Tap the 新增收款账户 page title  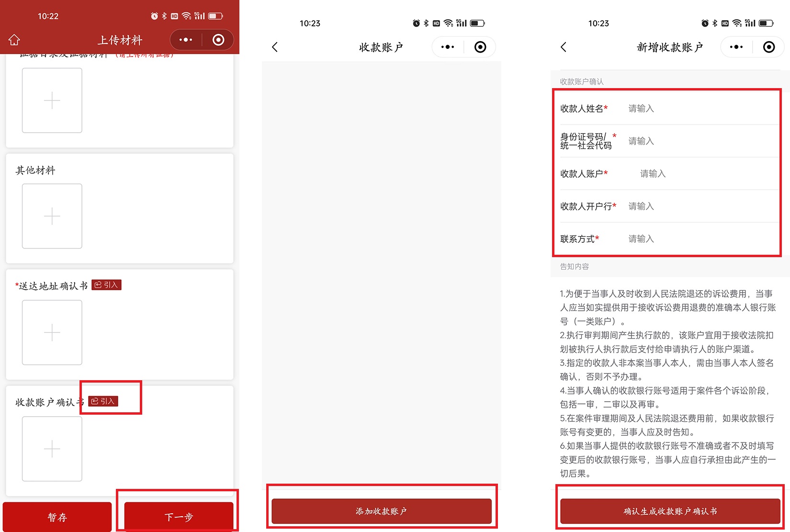(x=670, y=47)
